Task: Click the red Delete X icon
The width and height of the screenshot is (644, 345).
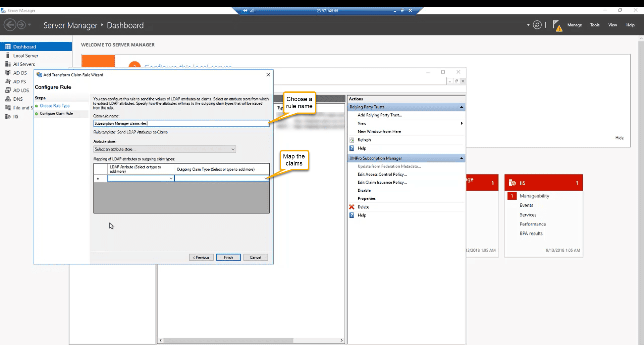Action: click(x=352, y=207)
